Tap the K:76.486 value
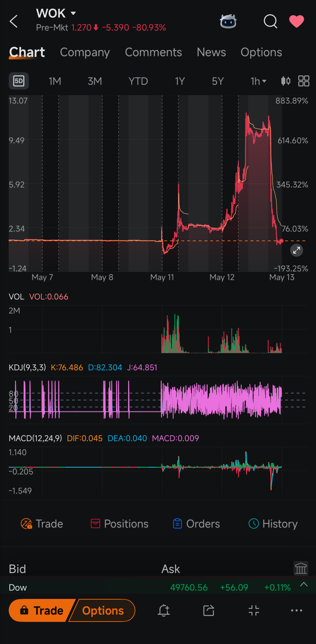The height and width of the screenshot is (644, 316). 67,367
